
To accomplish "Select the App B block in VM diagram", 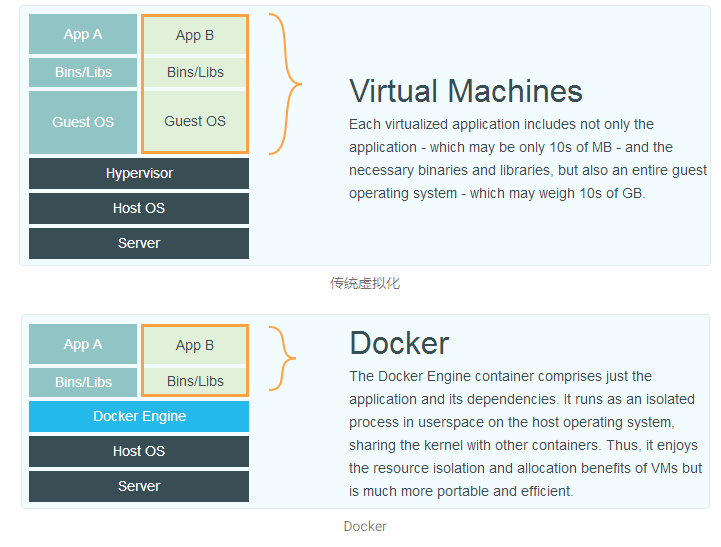I will 195,35.
